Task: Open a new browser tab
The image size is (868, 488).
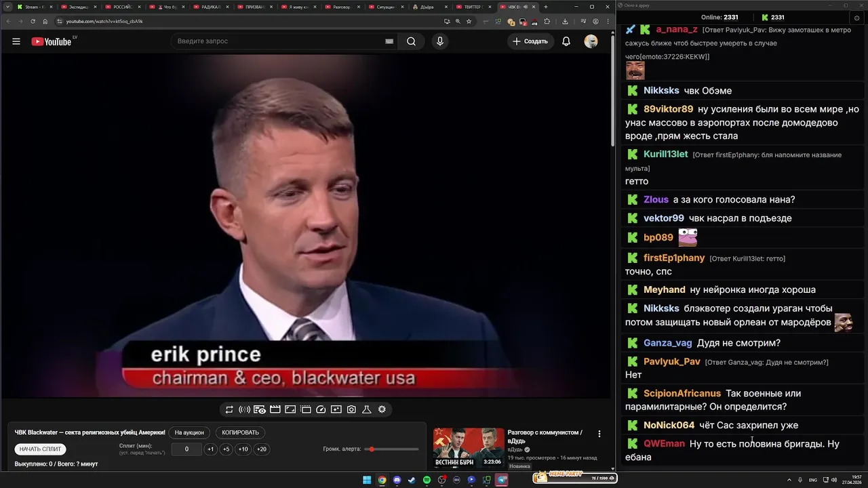Action: click(546, 7)
